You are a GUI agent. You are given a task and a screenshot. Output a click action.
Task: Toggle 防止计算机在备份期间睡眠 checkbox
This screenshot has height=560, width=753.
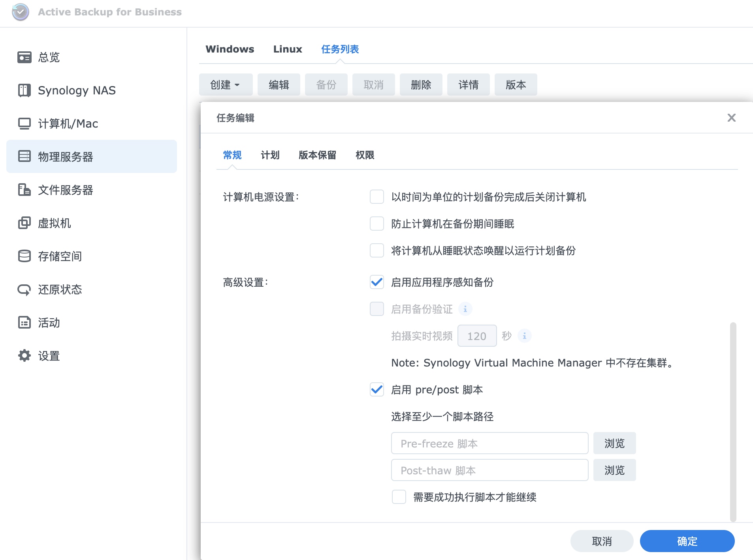click(x=377, y=224)
